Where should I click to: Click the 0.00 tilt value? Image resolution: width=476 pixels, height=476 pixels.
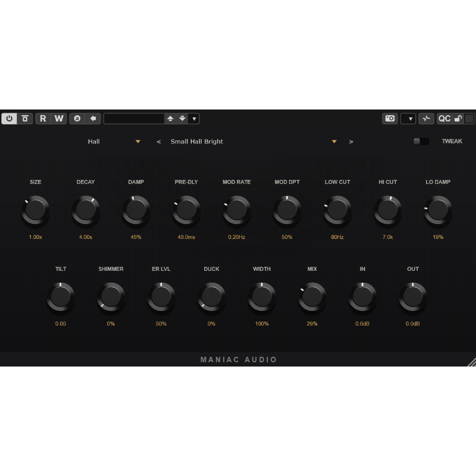pyautogui.click(x=60, y=324)
